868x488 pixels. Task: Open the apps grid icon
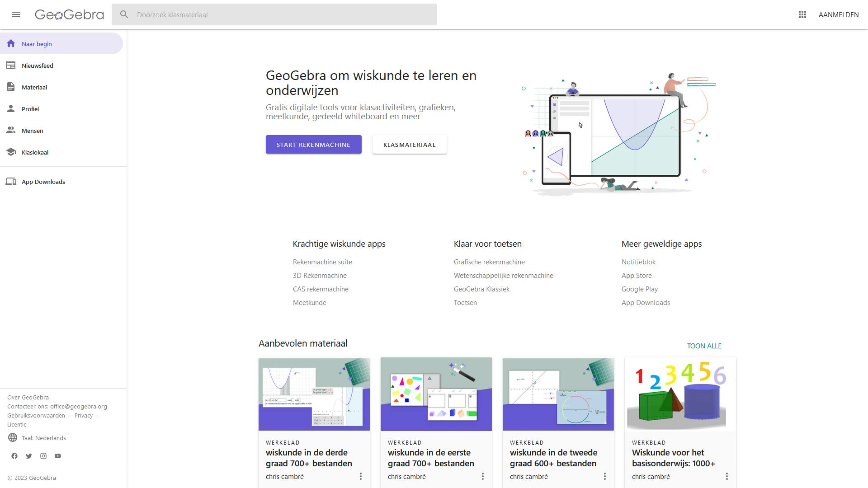coord(802,14)
